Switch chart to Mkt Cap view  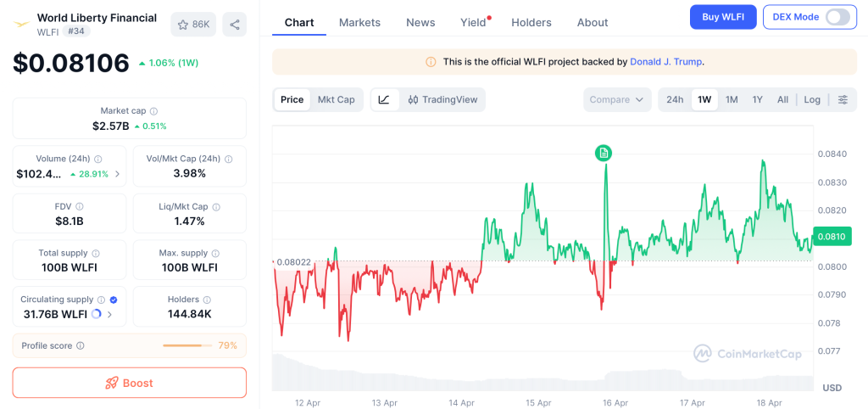pos(336,99)
